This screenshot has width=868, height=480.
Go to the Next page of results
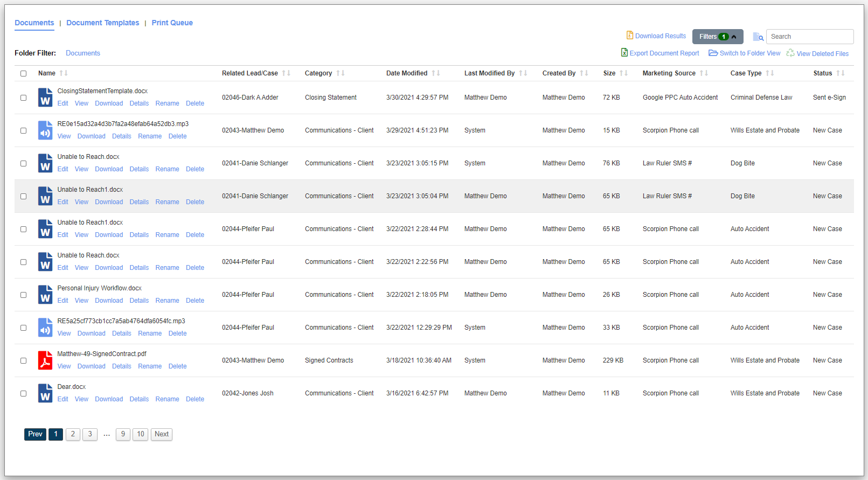tap(162, 434)
